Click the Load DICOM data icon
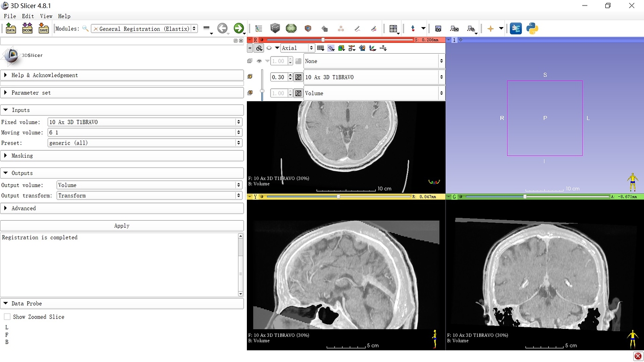Image resolution: width=644 pixels, height=362 pixels. tap(27, 28)
